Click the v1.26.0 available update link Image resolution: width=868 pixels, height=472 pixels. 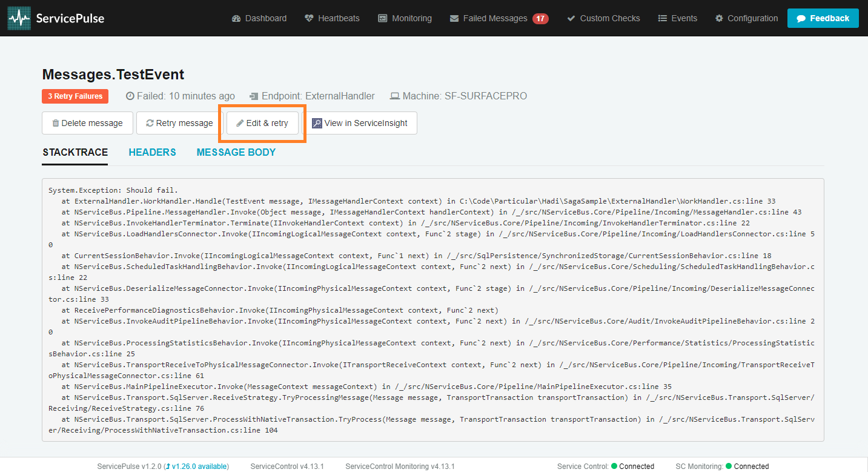tap(197, 467)
